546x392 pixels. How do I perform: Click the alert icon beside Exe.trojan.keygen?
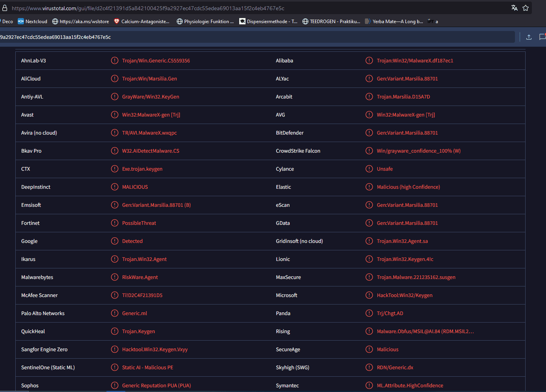115,169
